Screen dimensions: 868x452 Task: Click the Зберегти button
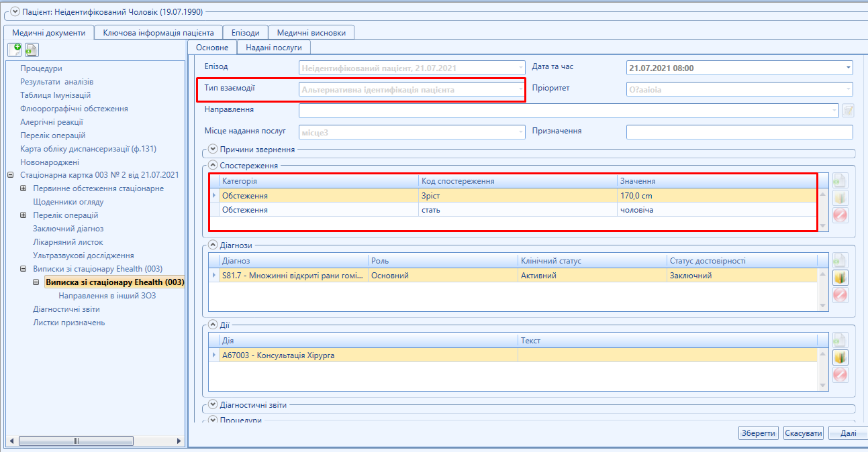click(x=759, y=433)
